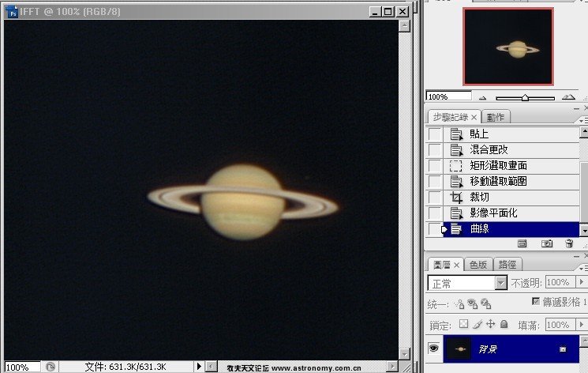
Task: Click the navigator zoom slider handle
Action: (526, 97)
